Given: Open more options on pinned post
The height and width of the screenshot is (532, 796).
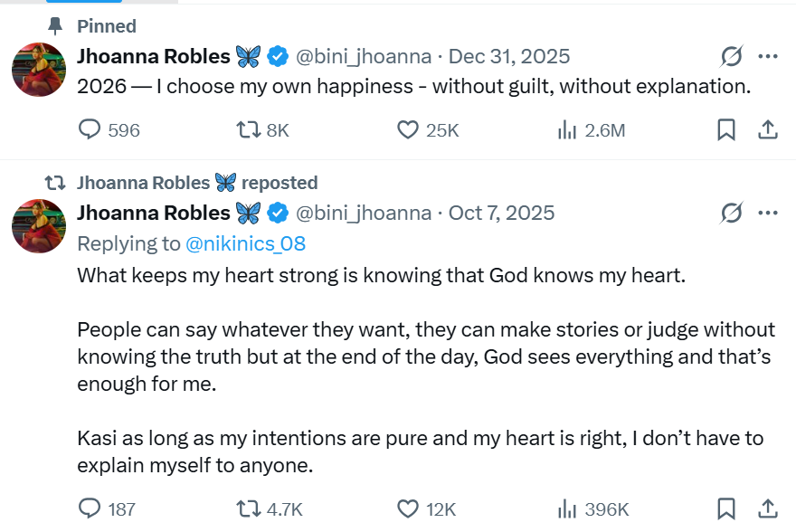Looking at the screenshot, I should click(768, 57).
